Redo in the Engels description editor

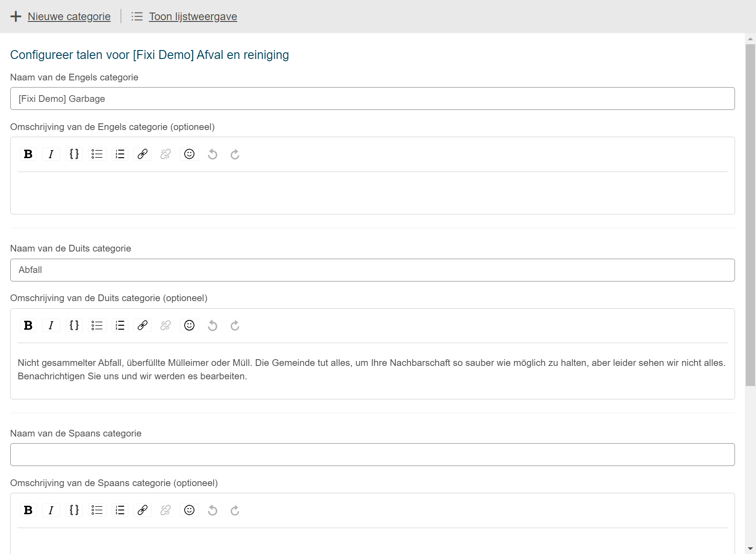click(x=235, y=154)
